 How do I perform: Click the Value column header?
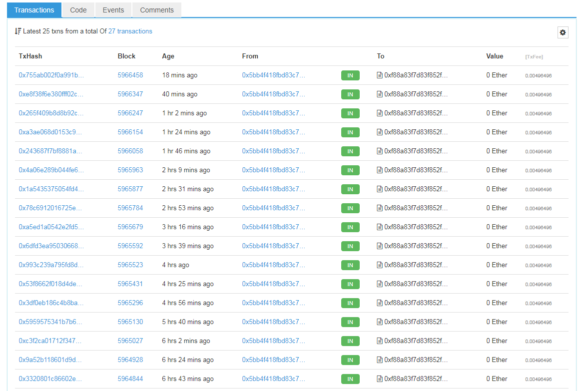pos(495,56)
